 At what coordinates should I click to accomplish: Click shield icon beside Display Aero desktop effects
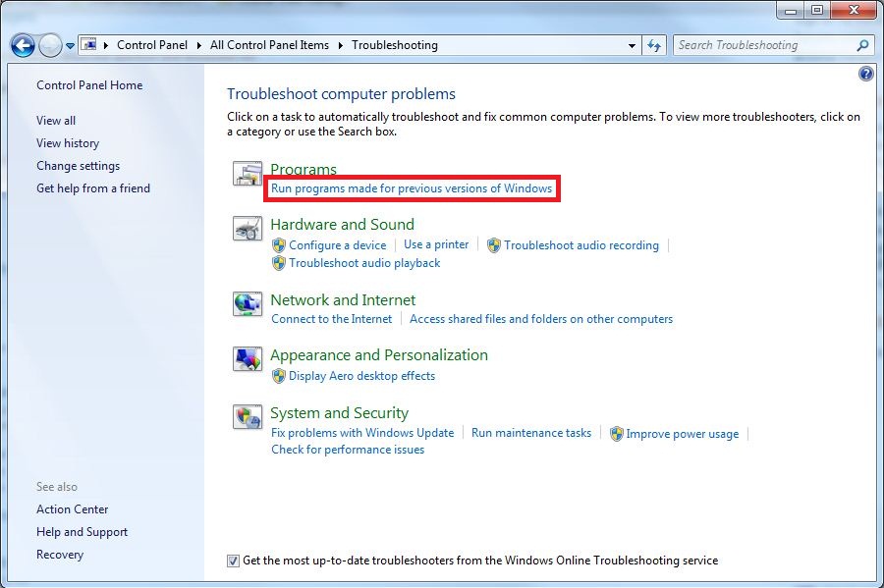pos(279,376)
